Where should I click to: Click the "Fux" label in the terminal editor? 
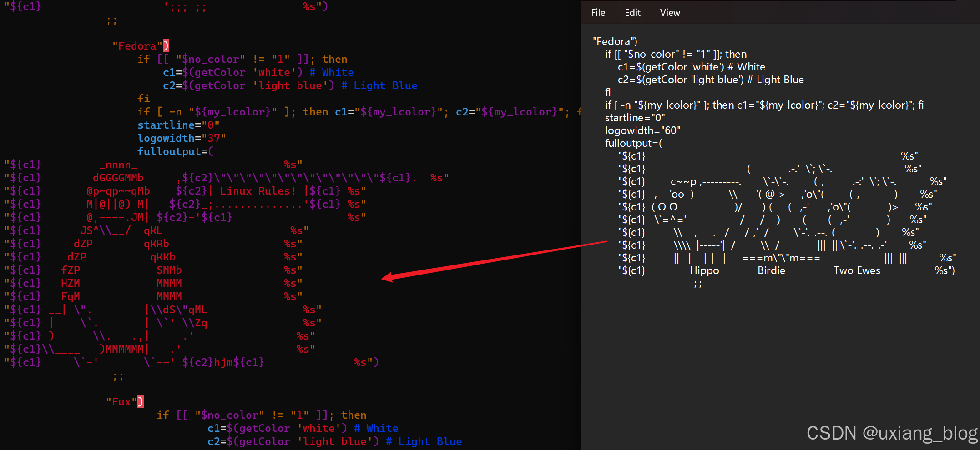point(121,402)
